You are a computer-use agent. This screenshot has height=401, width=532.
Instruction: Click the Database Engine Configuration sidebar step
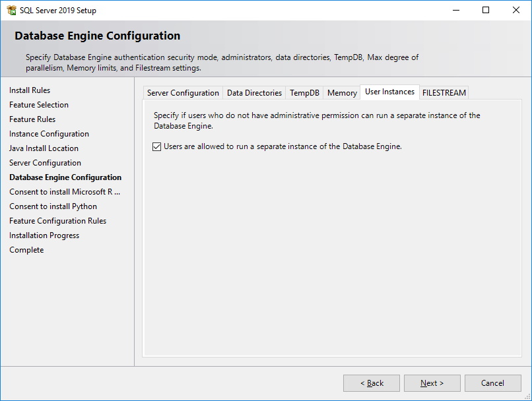65,177
